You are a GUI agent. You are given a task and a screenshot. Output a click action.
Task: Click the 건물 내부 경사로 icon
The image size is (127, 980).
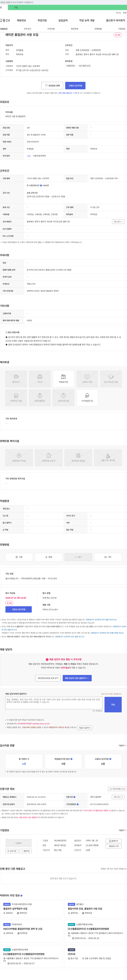tap(108, 458)
